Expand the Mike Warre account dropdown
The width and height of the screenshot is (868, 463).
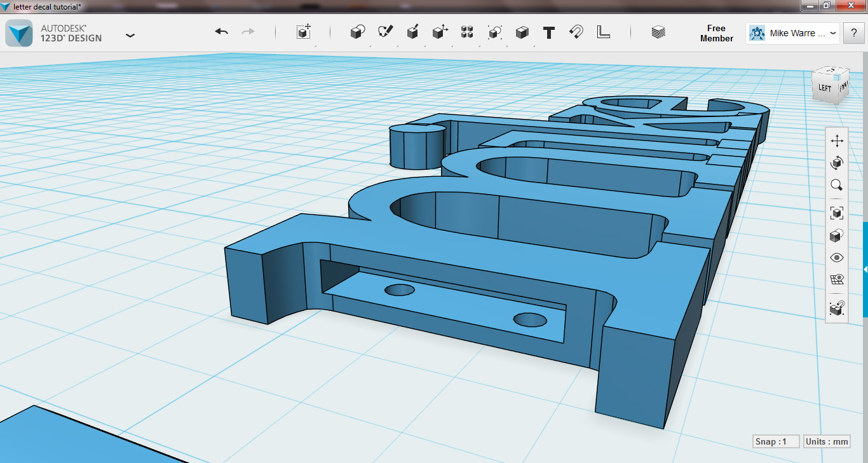pos(833,33)
